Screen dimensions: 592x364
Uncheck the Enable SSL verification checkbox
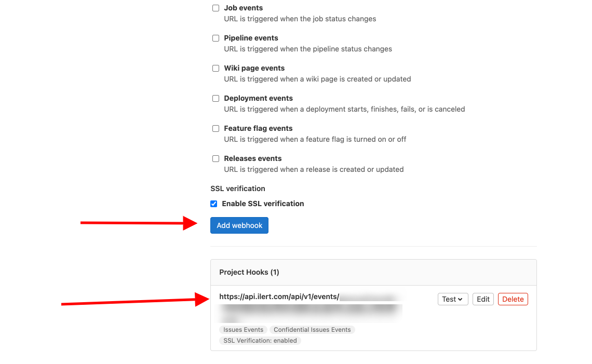213,204
